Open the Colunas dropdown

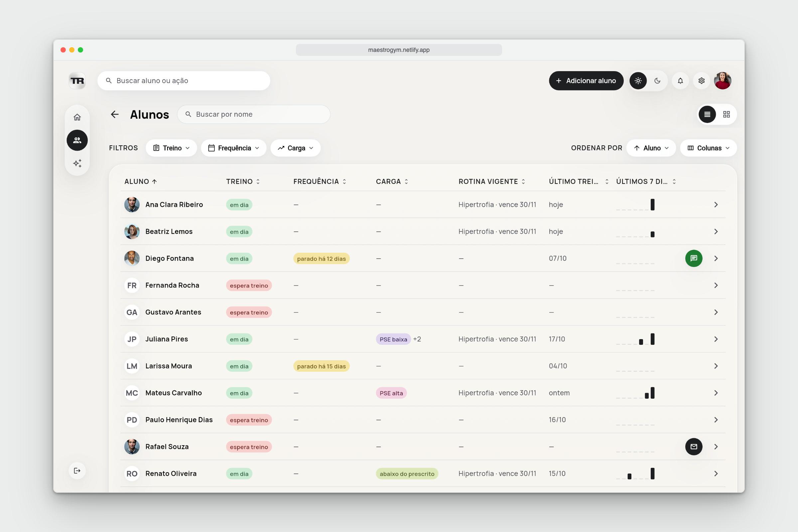709,148
